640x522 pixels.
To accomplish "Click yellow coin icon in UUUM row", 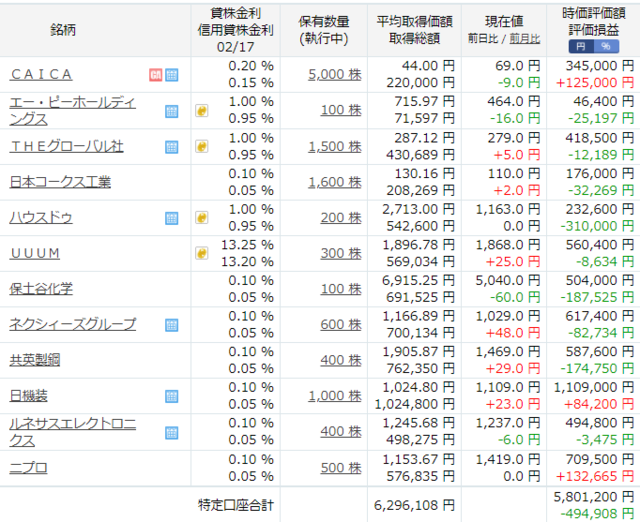I will tap(202, 253).
